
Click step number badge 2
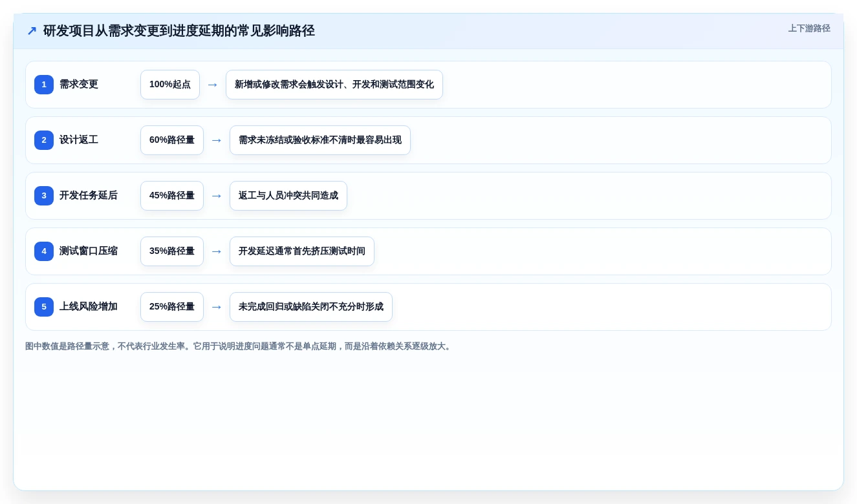tap(44, 140)
